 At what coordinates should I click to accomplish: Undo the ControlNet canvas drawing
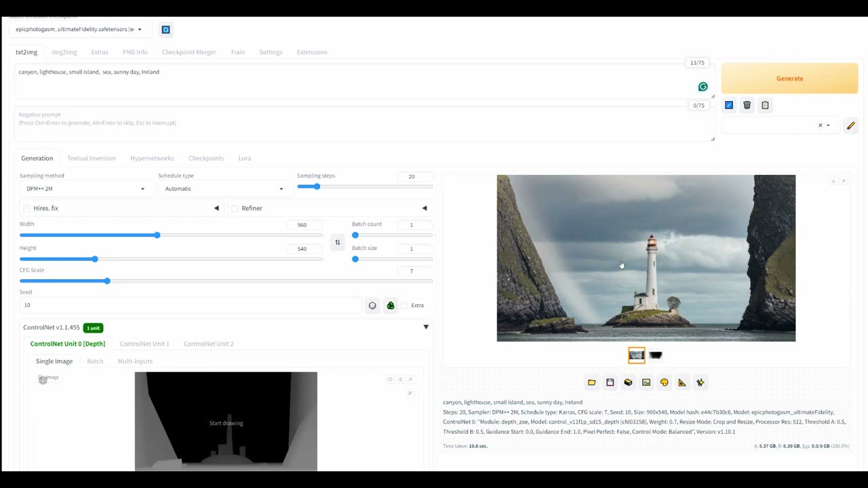point(390,380)
